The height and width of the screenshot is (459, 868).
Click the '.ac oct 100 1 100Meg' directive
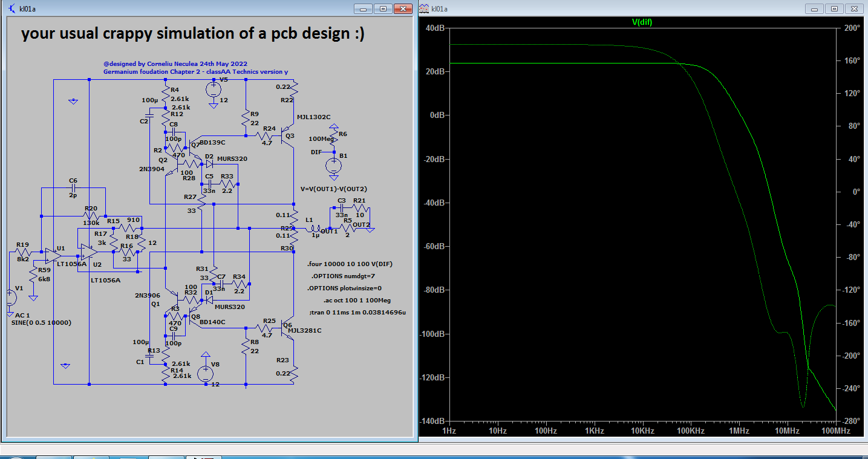pyautogui.click(x=357, y=300)
